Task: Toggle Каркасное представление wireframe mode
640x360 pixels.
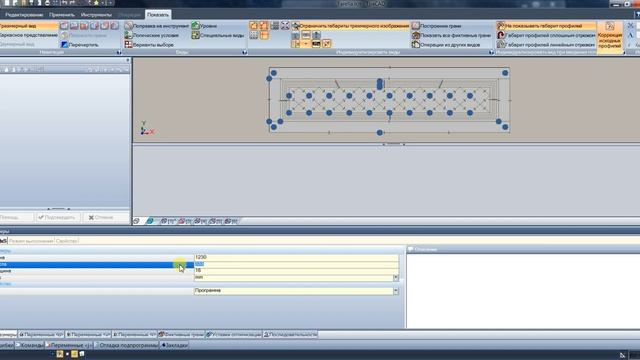Action: tap(29, 35)
